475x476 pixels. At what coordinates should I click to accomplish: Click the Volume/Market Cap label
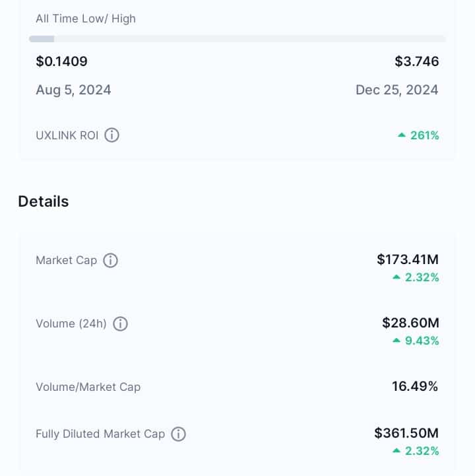(x=88, y=387)
